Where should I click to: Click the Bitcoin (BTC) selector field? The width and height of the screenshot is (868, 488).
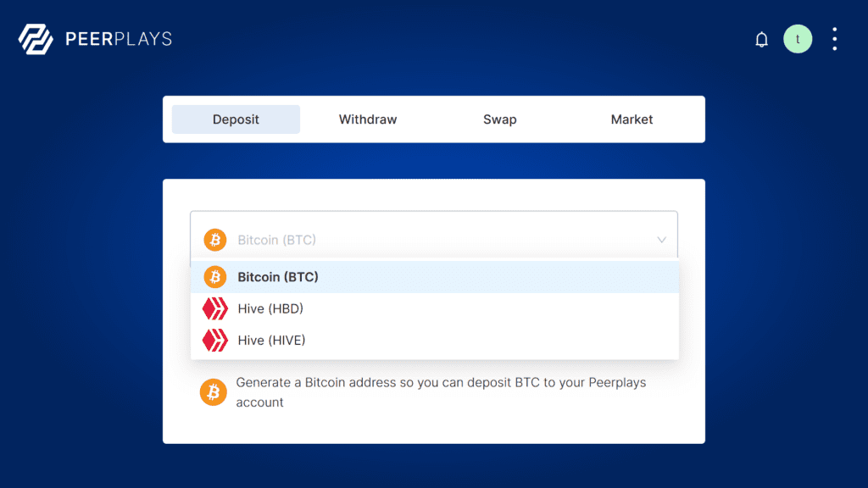pyautogui.click(x=434, y=239)
